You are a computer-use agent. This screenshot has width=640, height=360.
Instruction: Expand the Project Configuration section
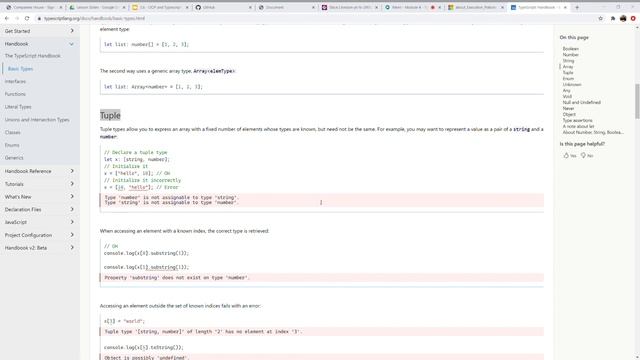40,235
